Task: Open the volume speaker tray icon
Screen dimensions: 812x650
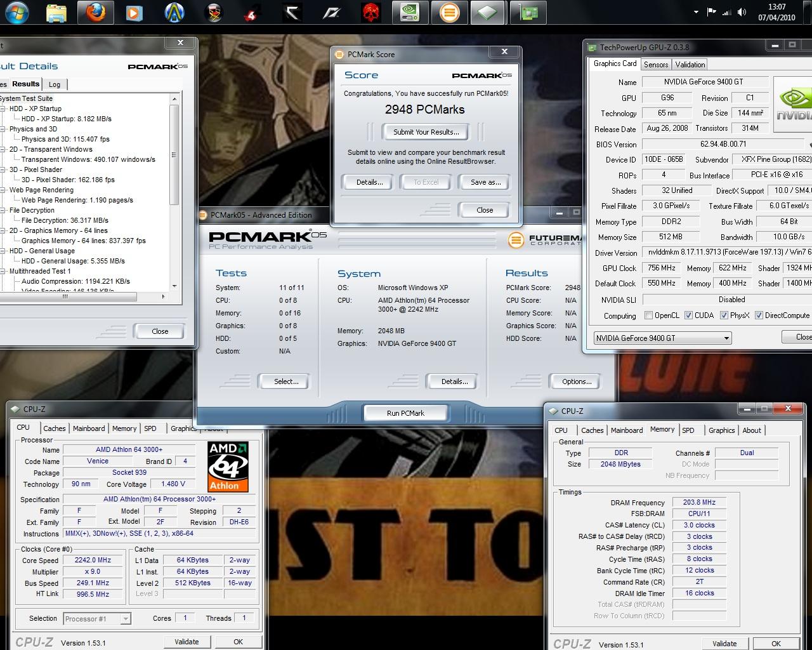Action: [742, 11]
